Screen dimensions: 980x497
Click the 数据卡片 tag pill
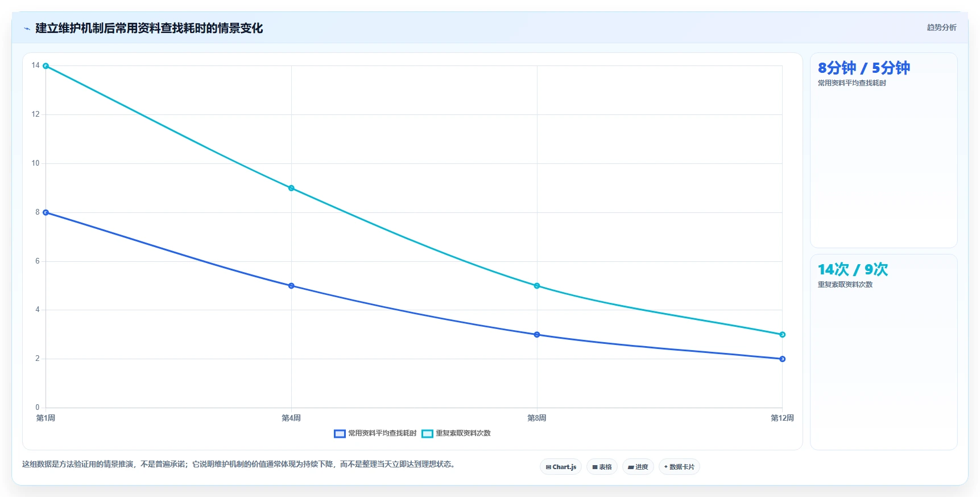pyautogui.click(x=679, y=467)
